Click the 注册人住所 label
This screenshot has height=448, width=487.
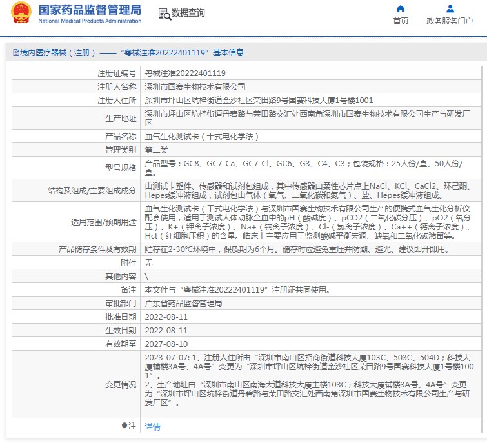(x=117, y=101)
